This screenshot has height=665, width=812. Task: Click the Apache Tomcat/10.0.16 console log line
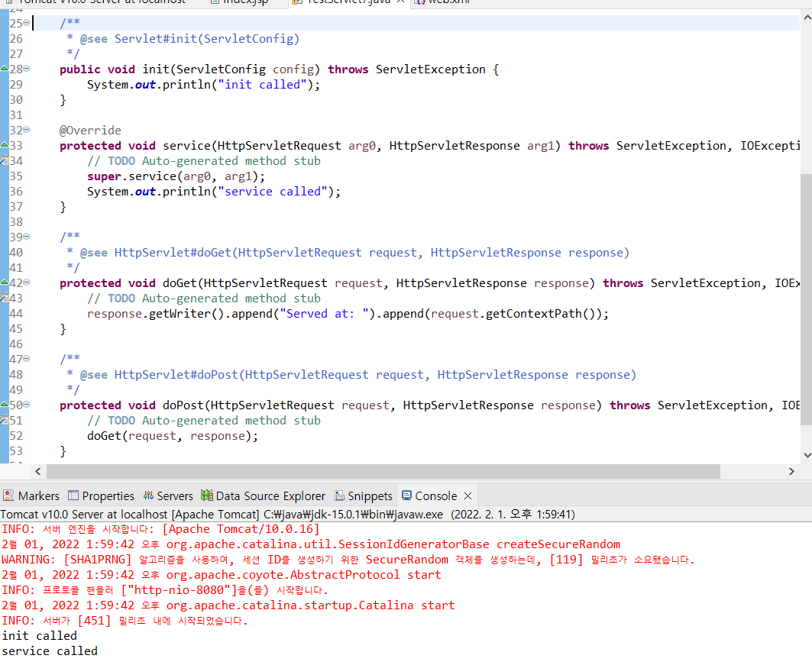(160, 529)
